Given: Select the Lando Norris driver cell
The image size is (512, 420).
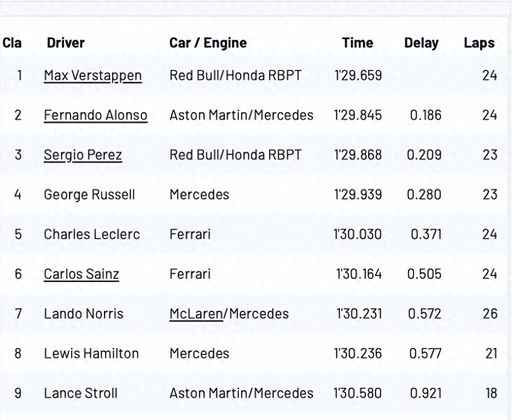Looking at the screenshot, I should [x=84, y=314].
